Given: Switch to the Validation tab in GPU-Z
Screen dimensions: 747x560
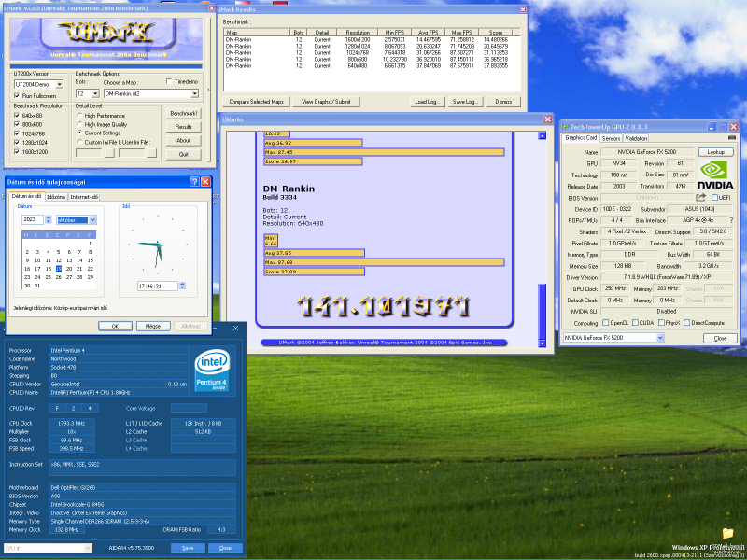Looking at the screenshot, I should (636, 138).
